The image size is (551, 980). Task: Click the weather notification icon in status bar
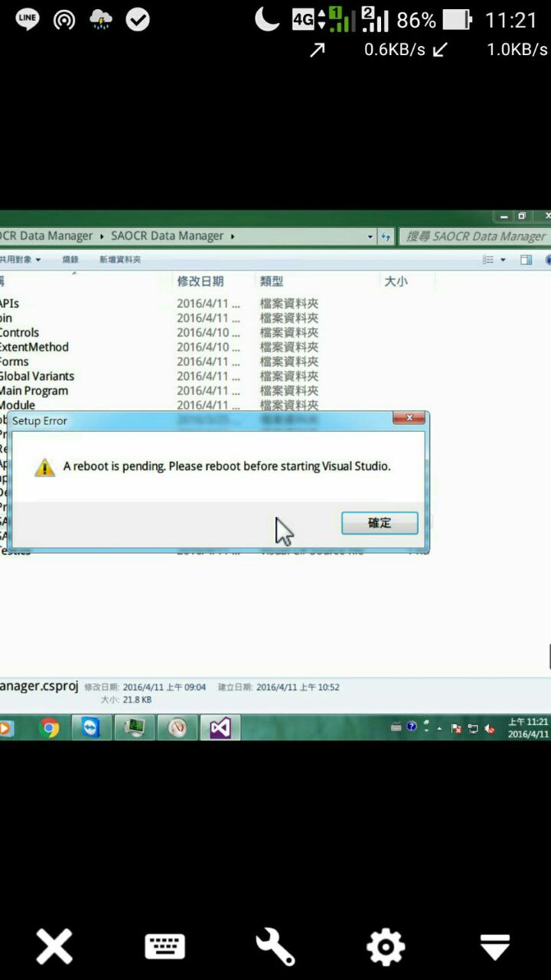click(101, 20)
